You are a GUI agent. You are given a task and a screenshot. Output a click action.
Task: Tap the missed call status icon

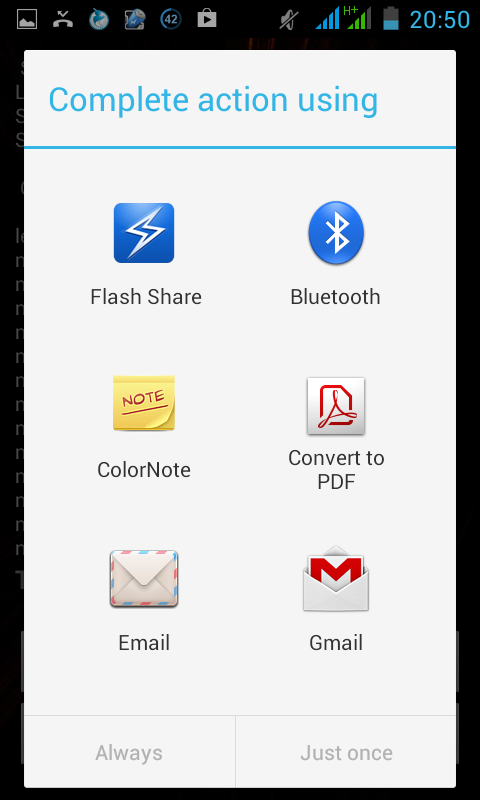pyautogui.click(x=63, y=19)
